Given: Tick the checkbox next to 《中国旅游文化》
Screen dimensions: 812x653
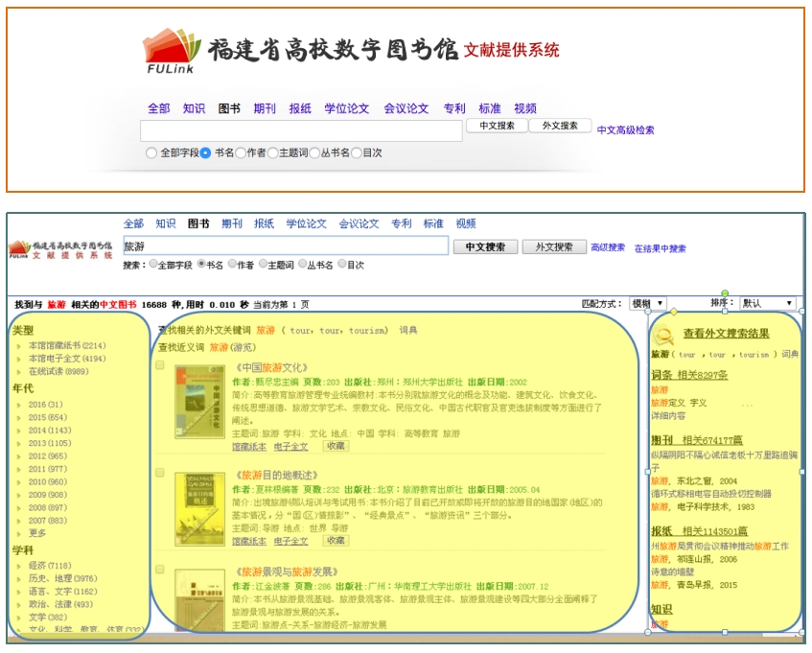Looking at the screenshot, I should (160, 365).
